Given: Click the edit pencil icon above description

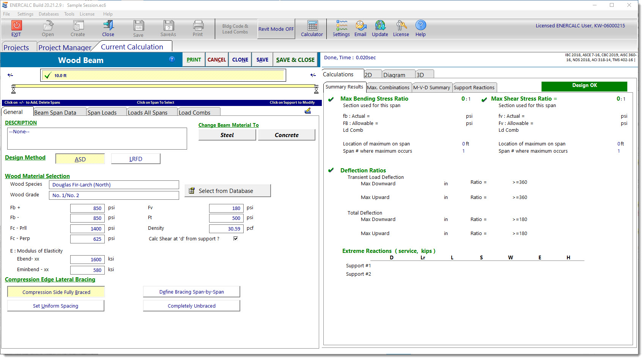Looking at the screenshot, I should click(308, 111).
